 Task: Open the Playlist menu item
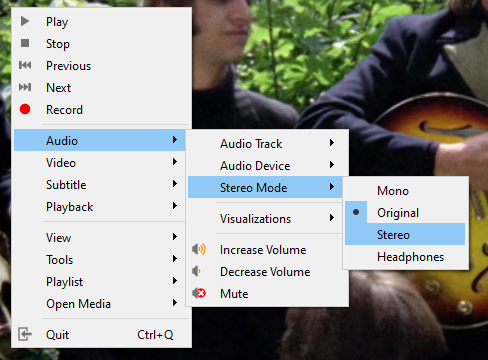[x=100, y=282]
